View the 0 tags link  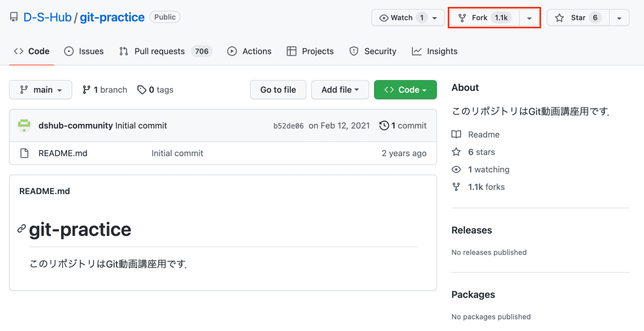coord(155,90)
